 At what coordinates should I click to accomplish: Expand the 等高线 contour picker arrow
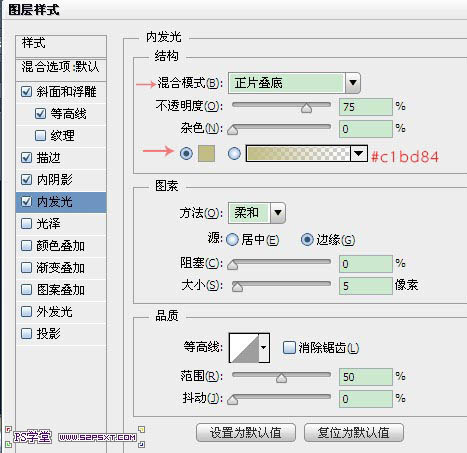click(x=264, y=348)
